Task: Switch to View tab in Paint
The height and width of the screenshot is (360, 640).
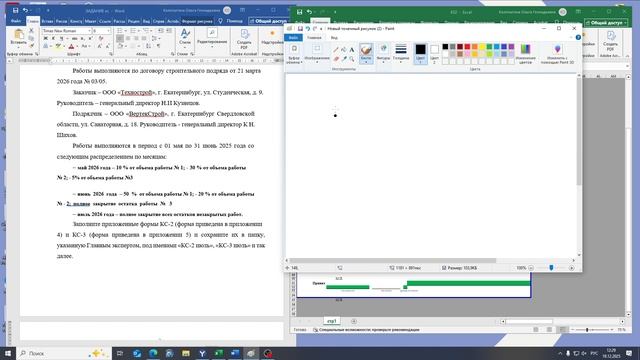Action: (334, 38)
